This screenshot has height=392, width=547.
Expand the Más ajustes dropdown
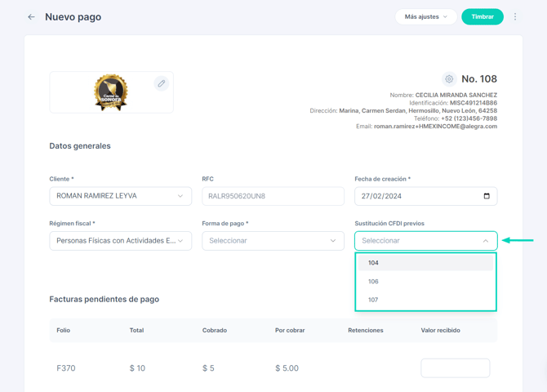[425, 17]
